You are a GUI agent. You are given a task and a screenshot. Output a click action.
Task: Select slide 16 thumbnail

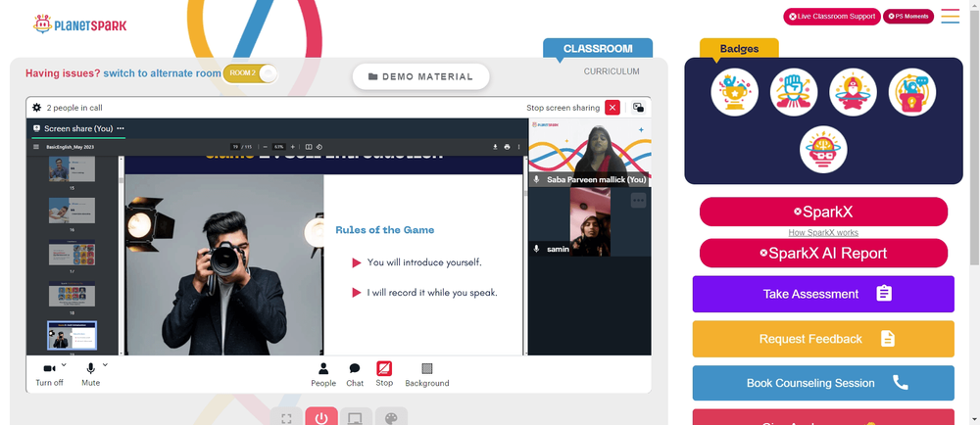(x=72, y=211)
